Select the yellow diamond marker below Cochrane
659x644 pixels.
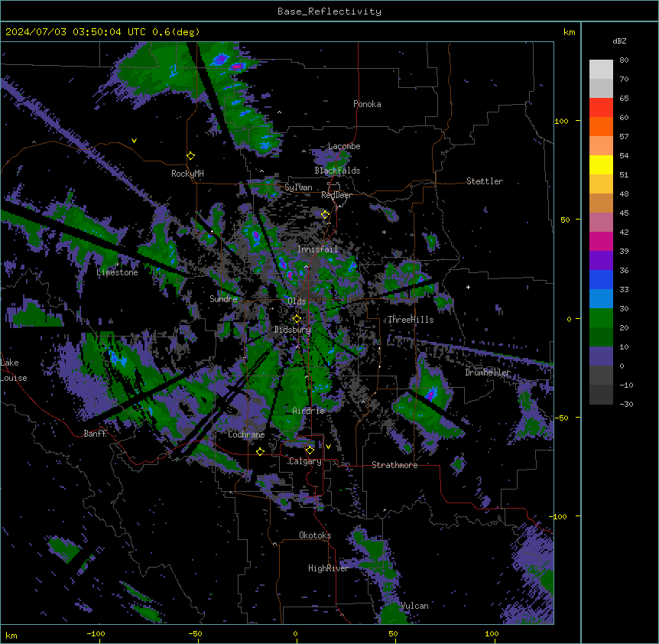click(x=260, y=451)
